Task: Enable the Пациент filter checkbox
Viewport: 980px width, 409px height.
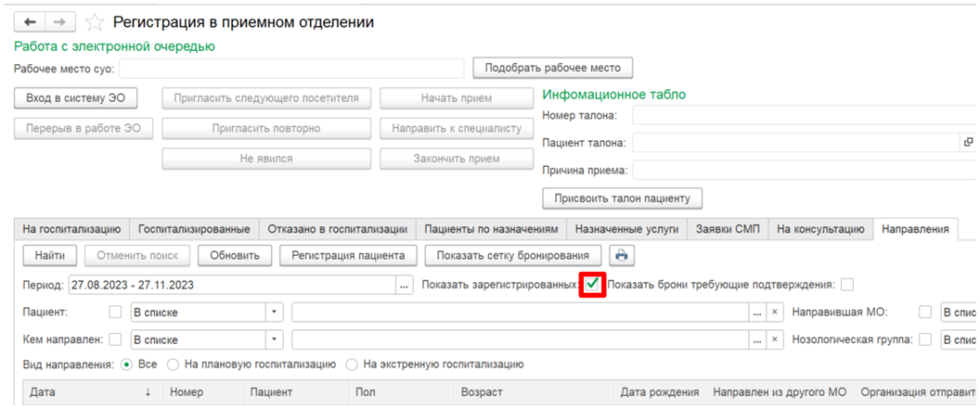Action: (115, 313)
